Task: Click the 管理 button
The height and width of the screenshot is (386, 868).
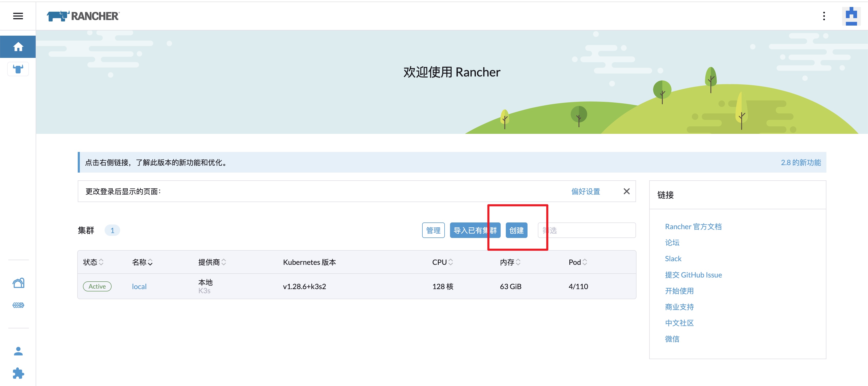Action: [433, 230]
